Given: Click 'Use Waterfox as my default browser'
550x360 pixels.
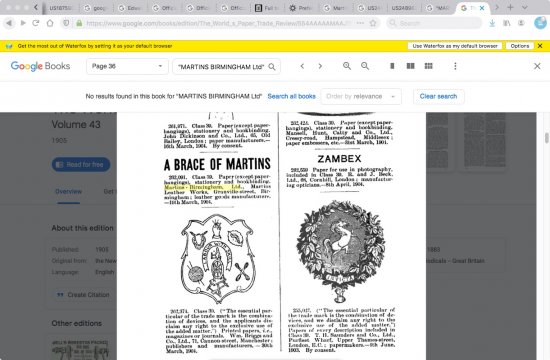Looking at the screenshot, I should click(x=455, y=46).
